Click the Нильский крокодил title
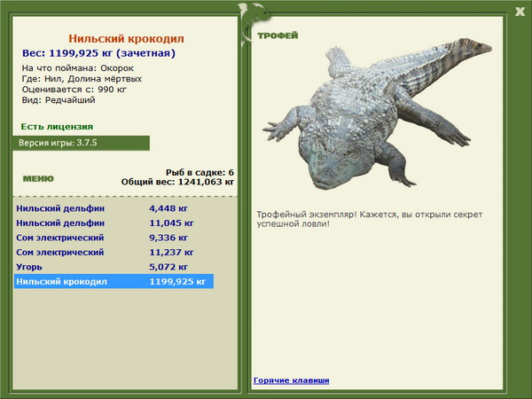 click(126, 39)
